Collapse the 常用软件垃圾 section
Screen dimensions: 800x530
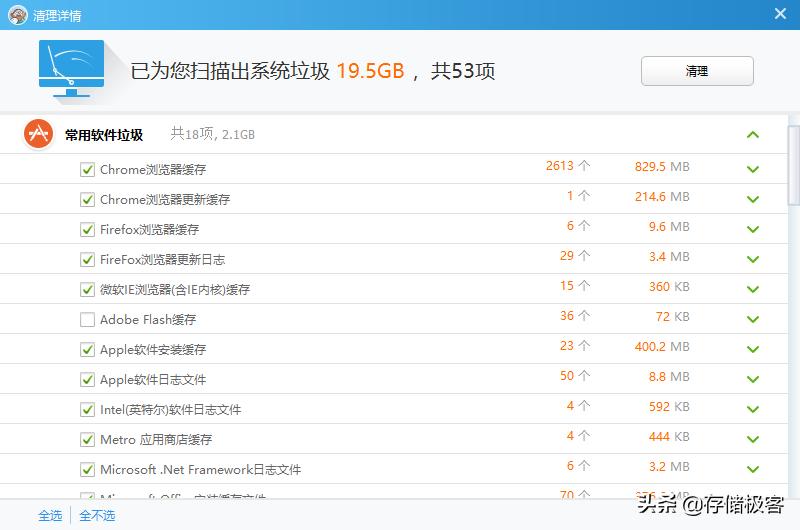point(753,135)
